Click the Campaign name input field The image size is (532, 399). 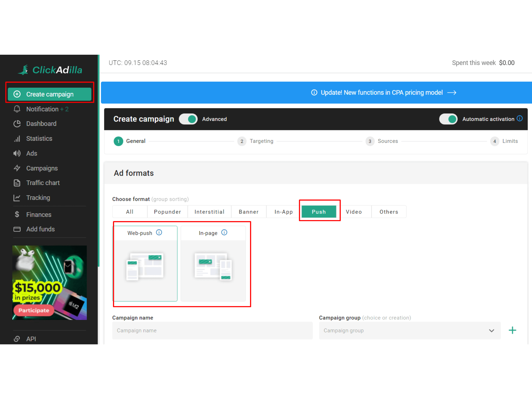(212, 331)
